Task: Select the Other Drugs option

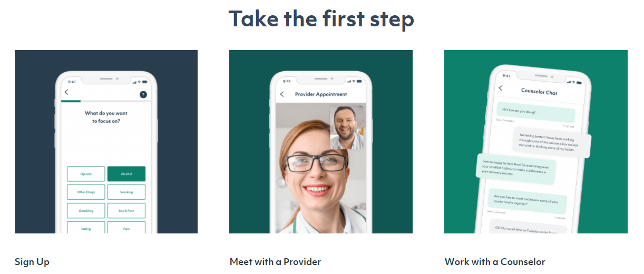Action: pyautogui.click(x=86, y=192)
